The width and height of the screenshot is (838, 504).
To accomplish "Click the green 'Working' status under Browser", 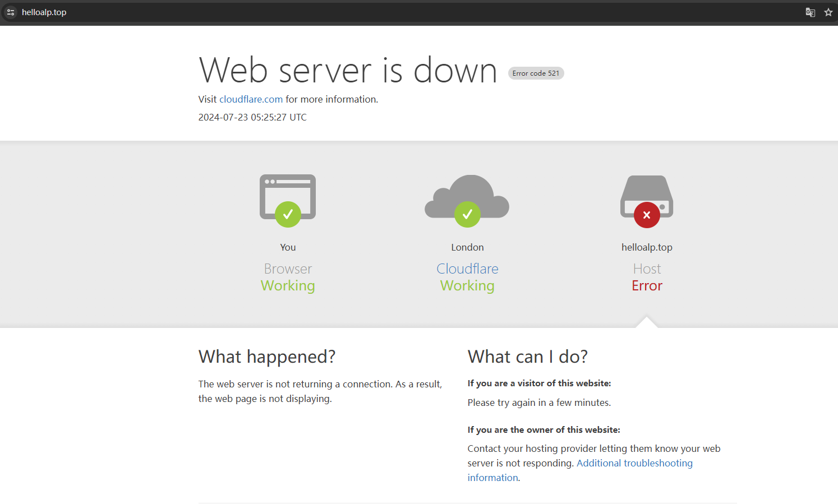I will coord(288,286).
